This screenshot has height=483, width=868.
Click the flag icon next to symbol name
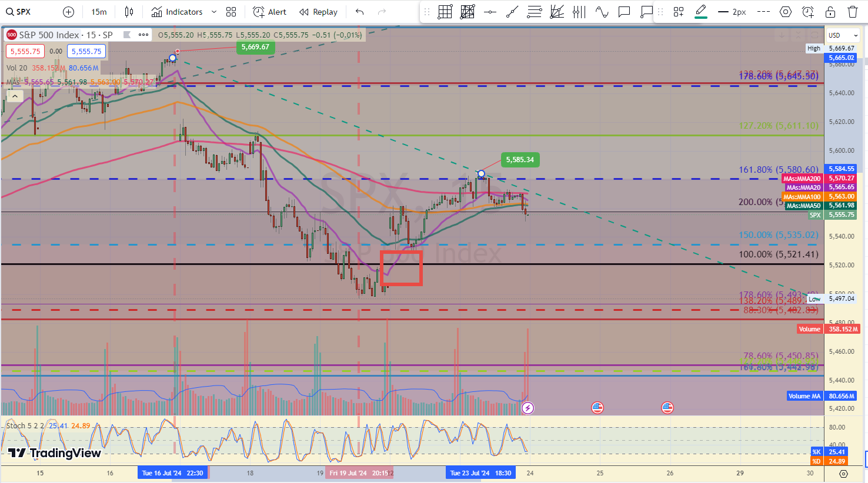coord(126,35)
